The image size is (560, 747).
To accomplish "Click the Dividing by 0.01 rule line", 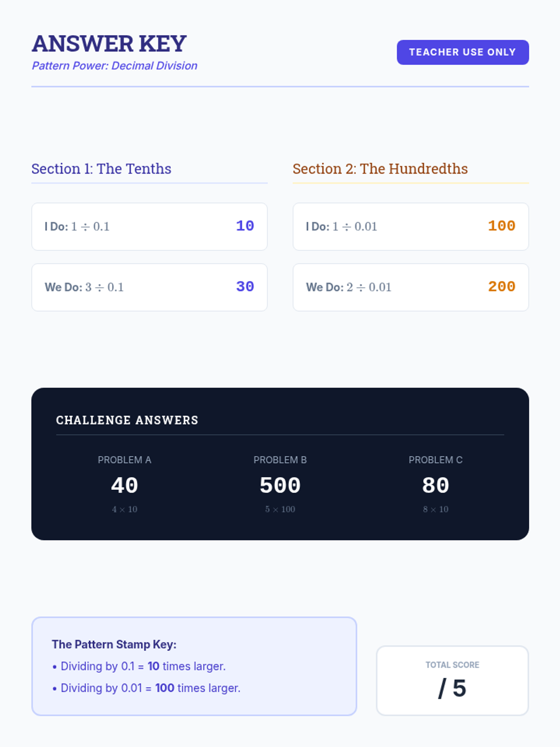I will coord(147,688).
